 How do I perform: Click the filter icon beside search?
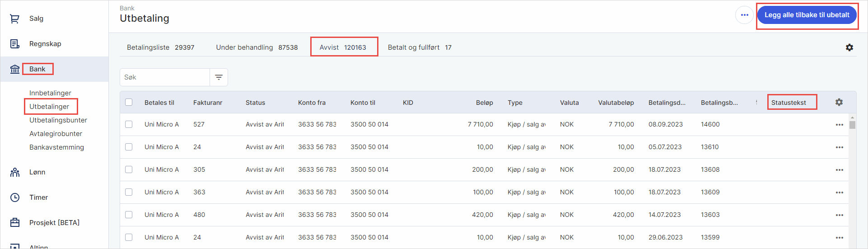click(x=219, y=77)
